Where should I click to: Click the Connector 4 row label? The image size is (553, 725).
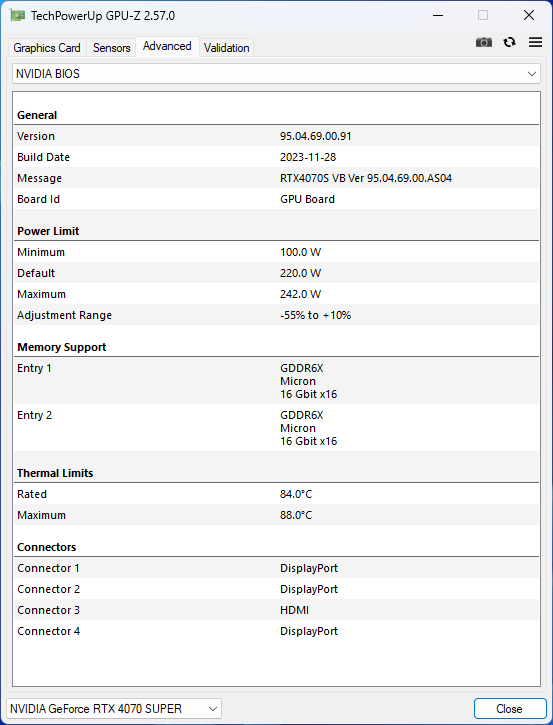click(49, 631)
